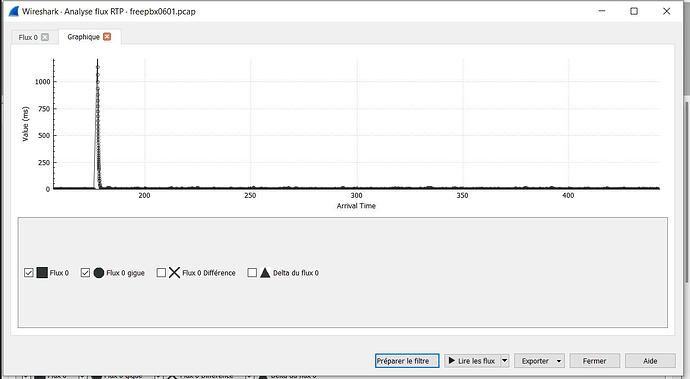Click the Delta du flux 0 triangle icon

(265, 273)
